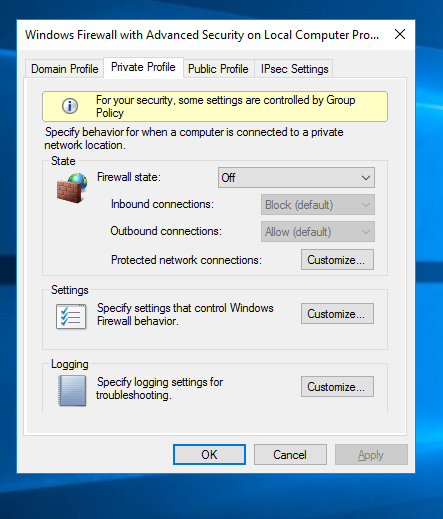The width and height of the screenshot is (443, 519).
Task: Click the Cancel button
Action: pos(290,455)
